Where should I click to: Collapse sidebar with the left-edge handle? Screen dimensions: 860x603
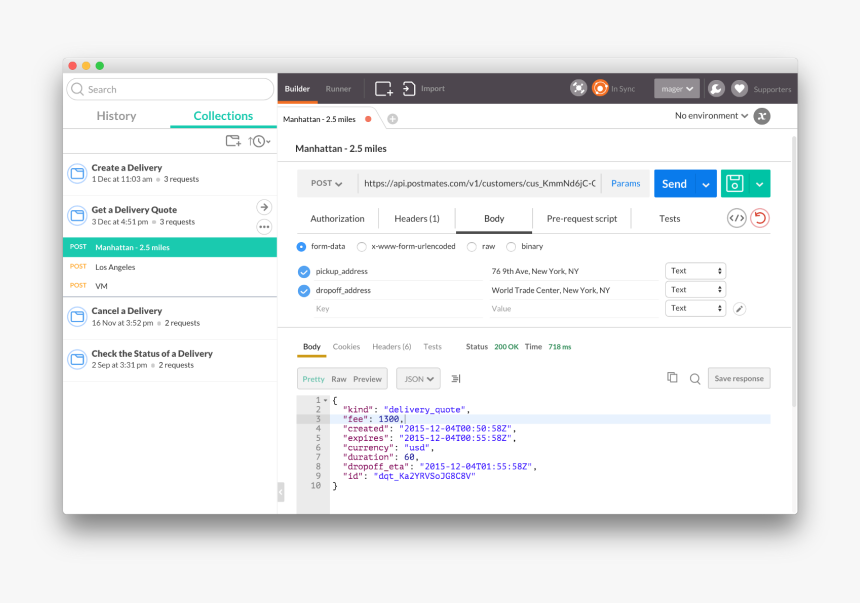(281, 492)
